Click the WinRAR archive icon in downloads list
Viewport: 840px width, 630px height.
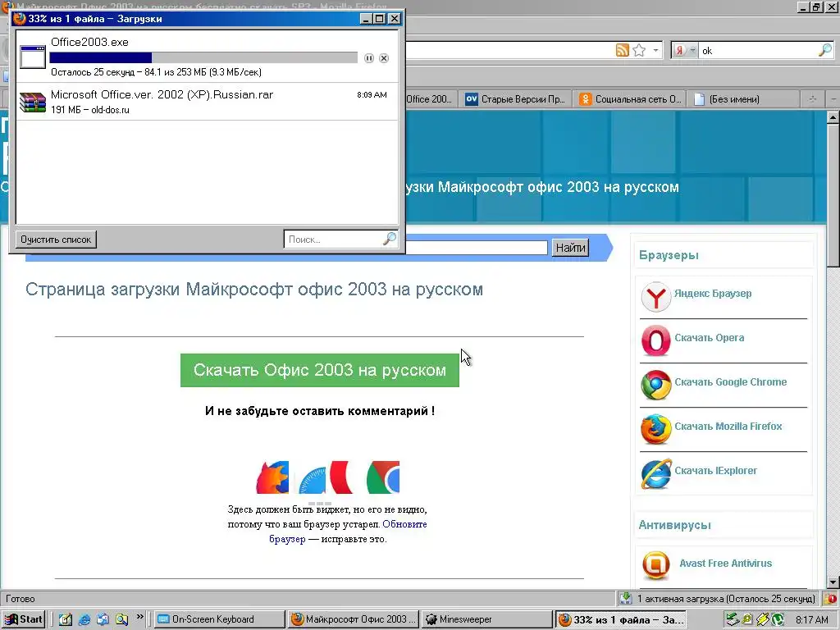33,102
